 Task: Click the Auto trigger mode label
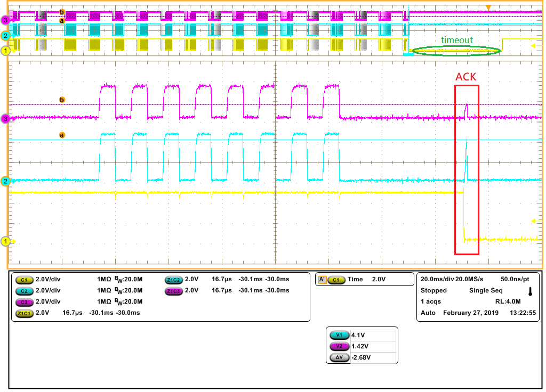[x=428, y=313]
